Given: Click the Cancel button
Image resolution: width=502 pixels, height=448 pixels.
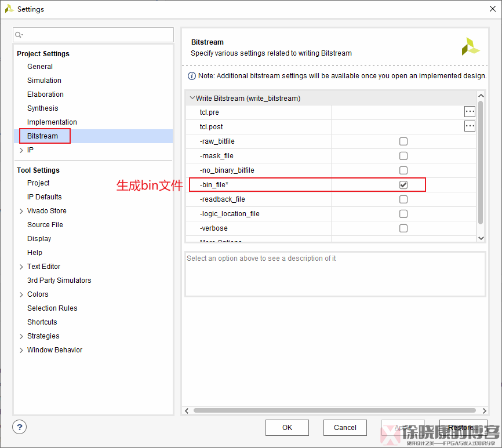Looking at the screenshot, I should point(345,428).
